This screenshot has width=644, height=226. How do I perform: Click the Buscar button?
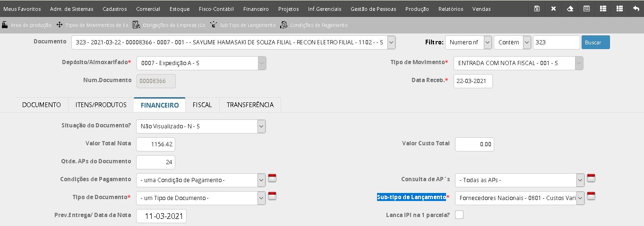click(596, 42)
